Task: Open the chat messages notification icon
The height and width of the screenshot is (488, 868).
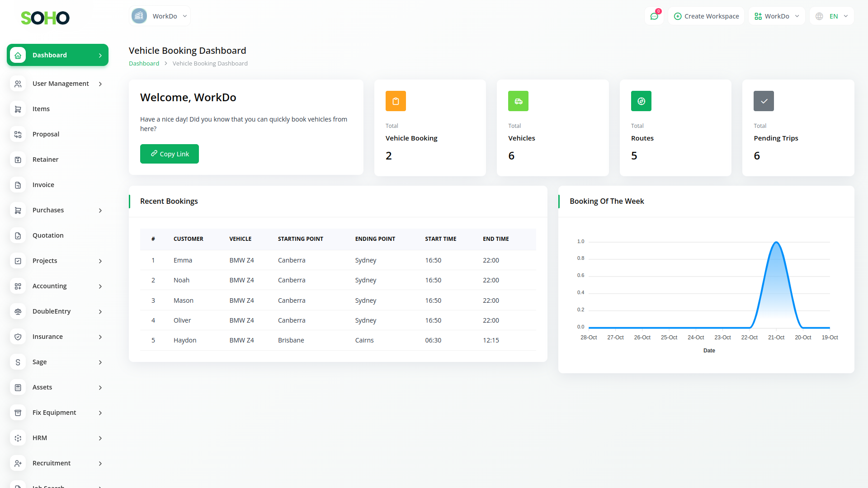Action: click(x=654, y=16)
